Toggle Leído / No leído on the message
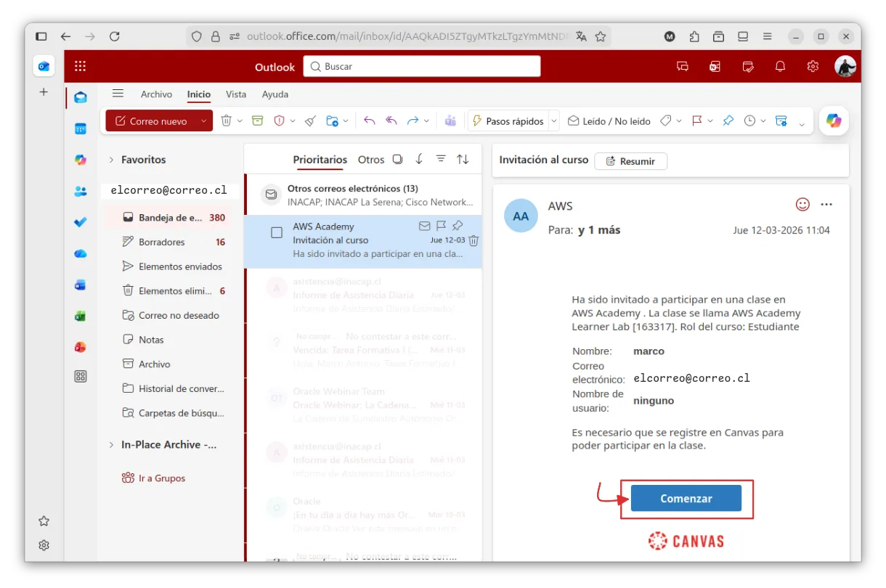This screenshot has height=588, width=886. click(609, 121)
